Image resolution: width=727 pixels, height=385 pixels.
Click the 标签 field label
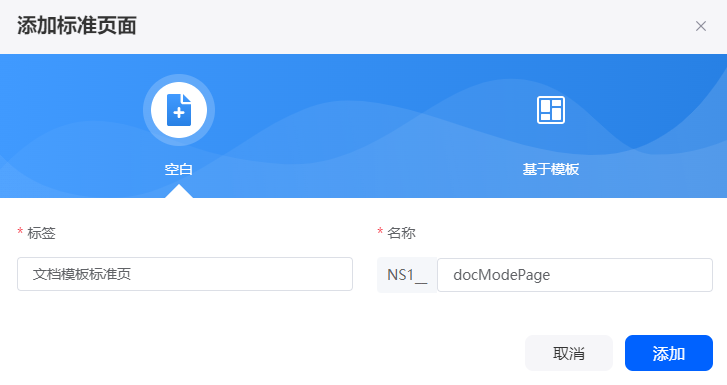click(41, 233)
